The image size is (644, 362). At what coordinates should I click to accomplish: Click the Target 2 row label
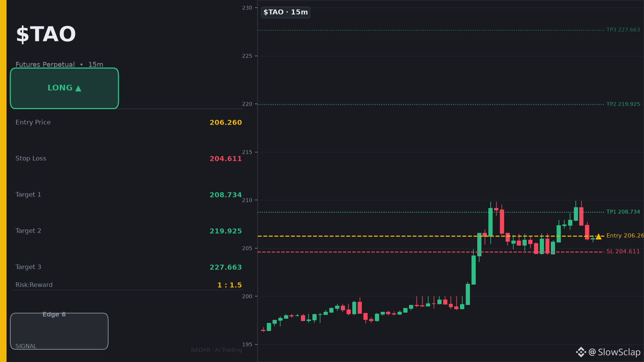pos(28,231)
